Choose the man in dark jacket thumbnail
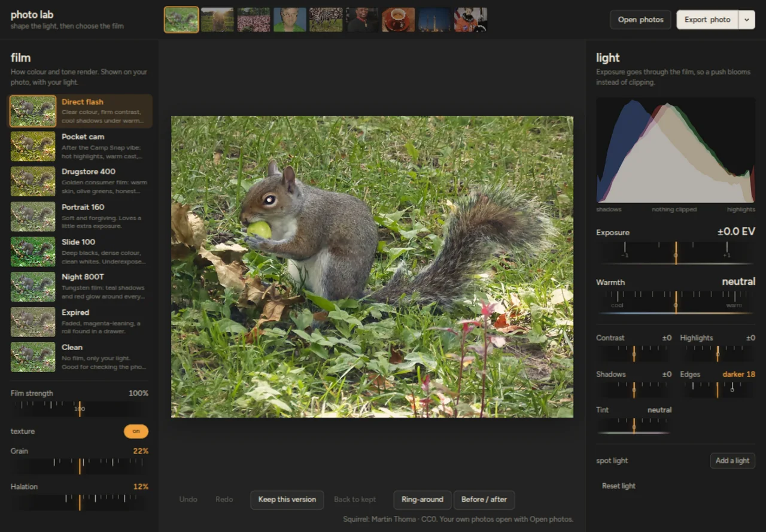Screen dimensions: 766x532 pos(362,20)
